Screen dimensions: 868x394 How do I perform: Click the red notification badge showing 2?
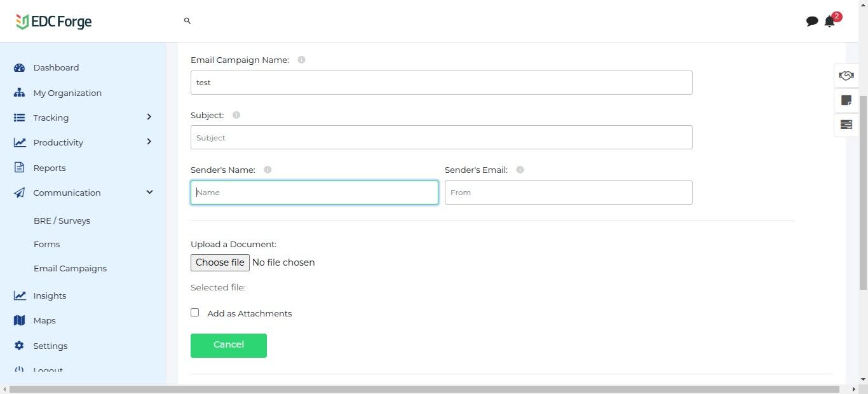(837, 17)
